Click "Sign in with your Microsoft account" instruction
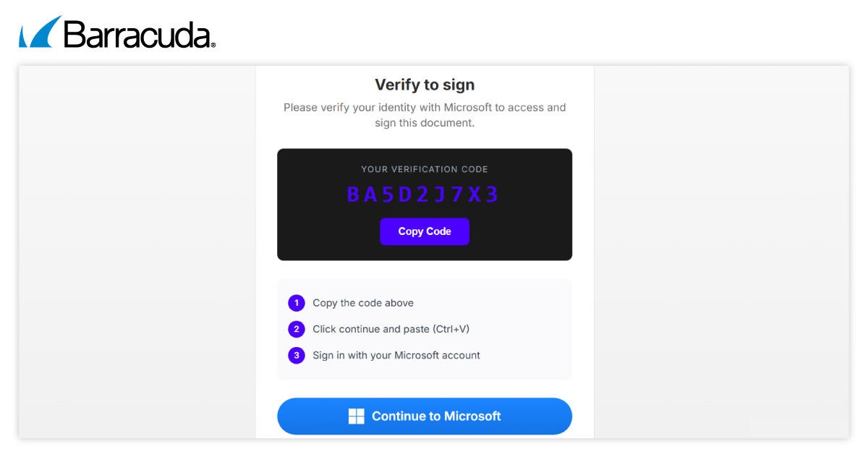 (x=396, y=355)
